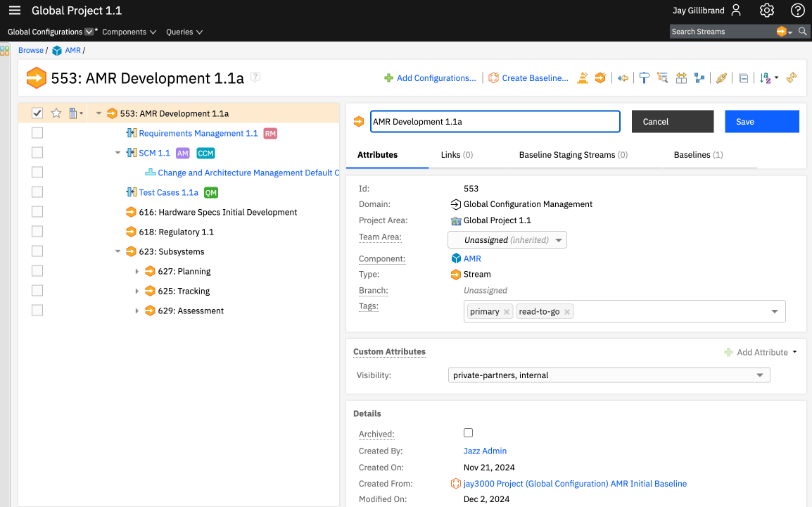The image size is (812, 507).
Task: Expand the 629: Assessment node
Action: pyautogui.click(x=137, y=311)
